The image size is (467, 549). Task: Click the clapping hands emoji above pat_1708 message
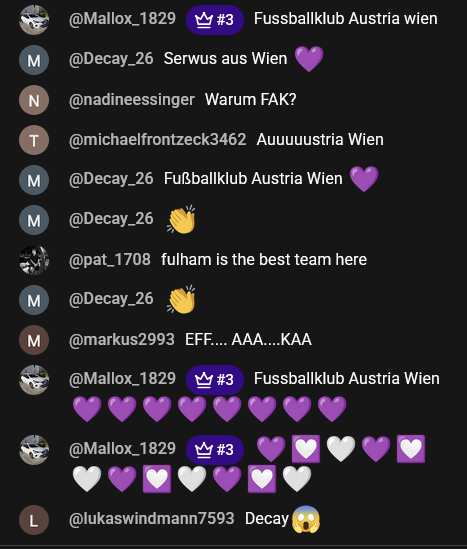[x=181, y=219]
